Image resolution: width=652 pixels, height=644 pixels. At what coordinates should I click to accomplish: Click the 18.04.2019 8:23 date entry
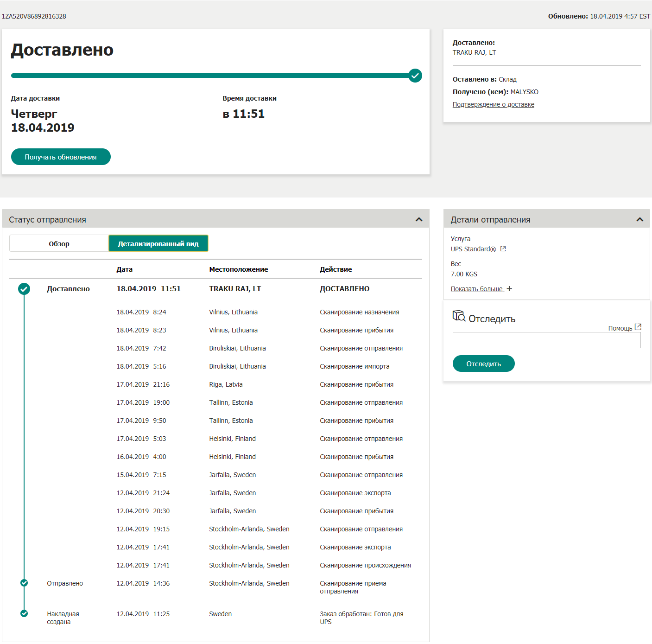coord(141,330)
